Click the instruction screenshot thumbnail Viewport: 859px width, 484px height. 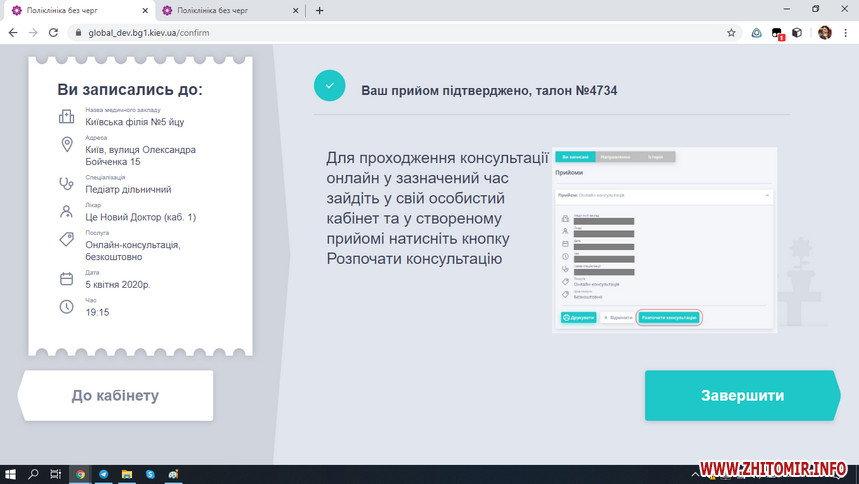point(662,238)
